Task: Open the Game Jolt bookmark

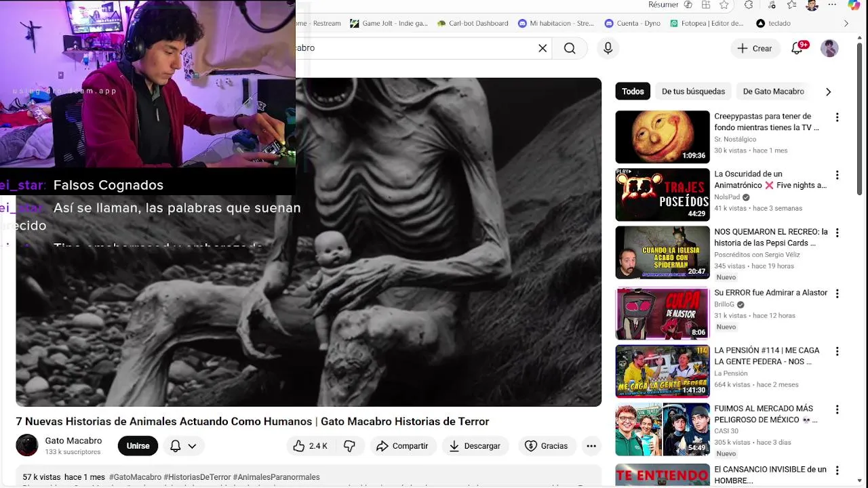Action: 389,23
